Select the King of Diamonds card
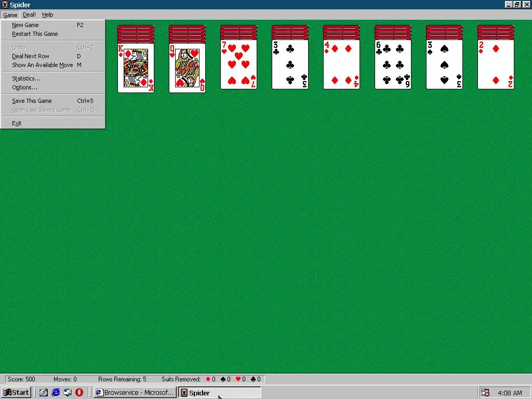Screen dimensions: 532x399 pos(136,68)
